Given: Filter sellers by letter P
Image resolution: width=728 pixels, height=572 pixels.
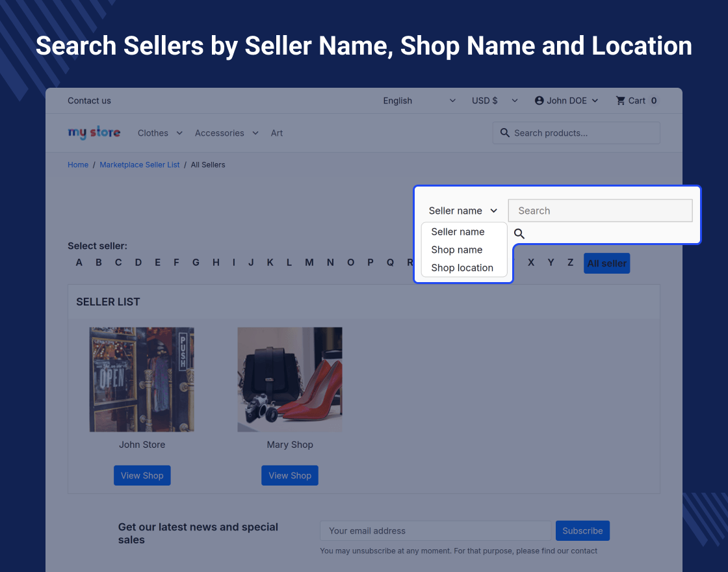Looking at the screenshot, I should point(370,263).
